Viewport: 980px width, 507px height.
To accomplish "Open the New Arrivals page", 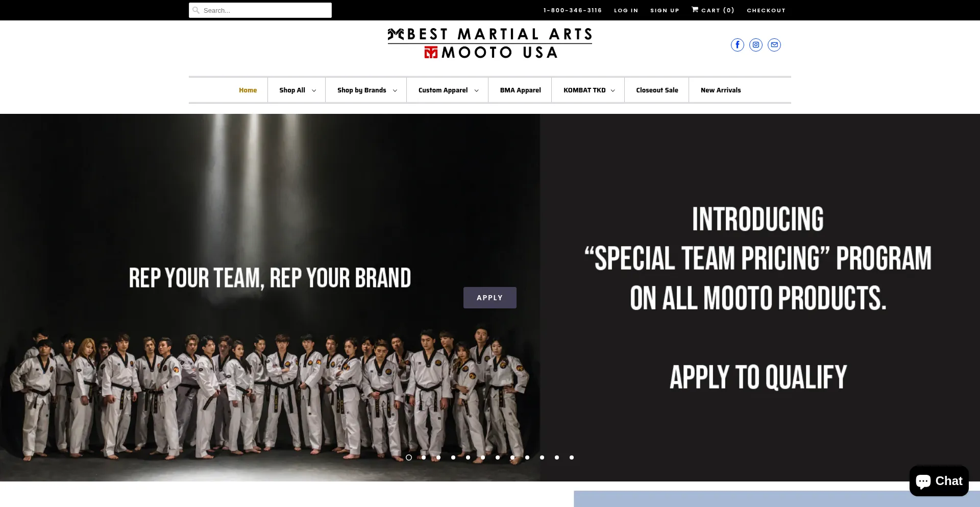I will click(720, 90).
